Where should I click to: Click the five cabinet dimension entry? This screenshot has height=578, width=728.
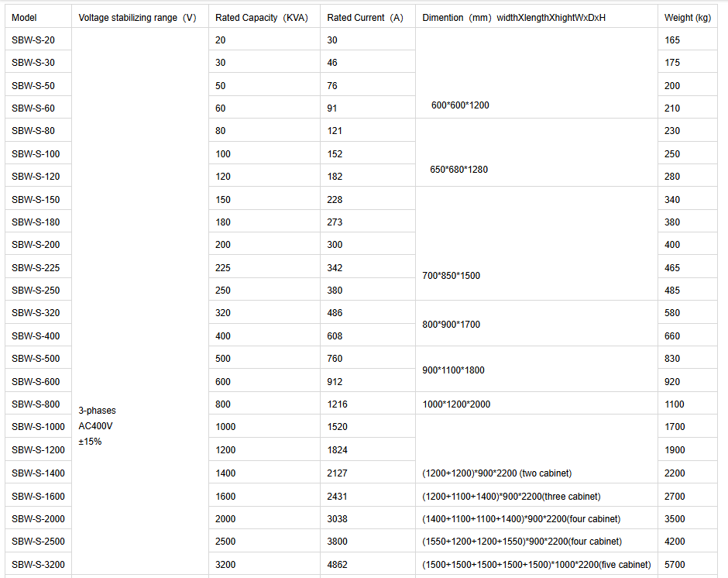[x=536, y=565]
